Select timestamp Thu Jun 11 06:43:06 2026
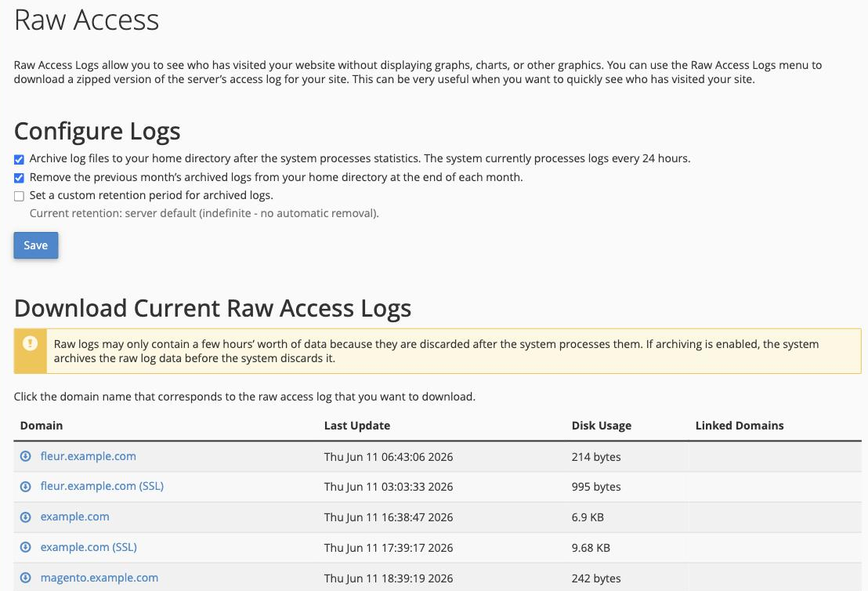868x591 pixels. pos(389,457)
